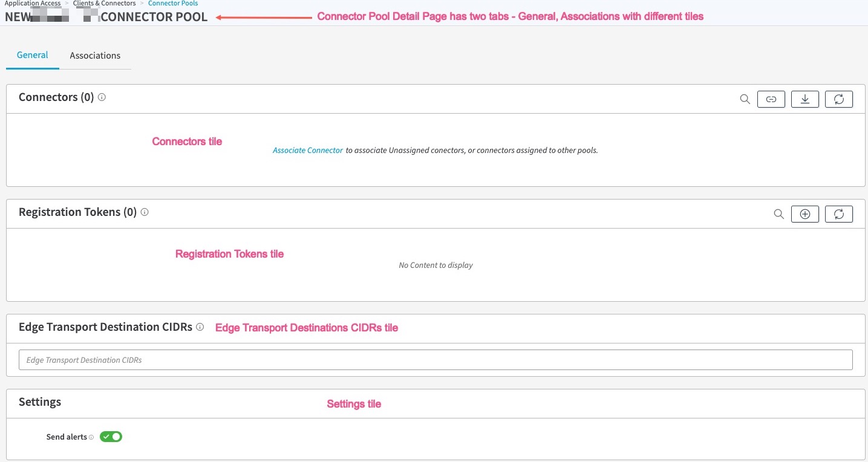
Task: Click the download icon in Connectors tile
Action: (x=805, y=99)
